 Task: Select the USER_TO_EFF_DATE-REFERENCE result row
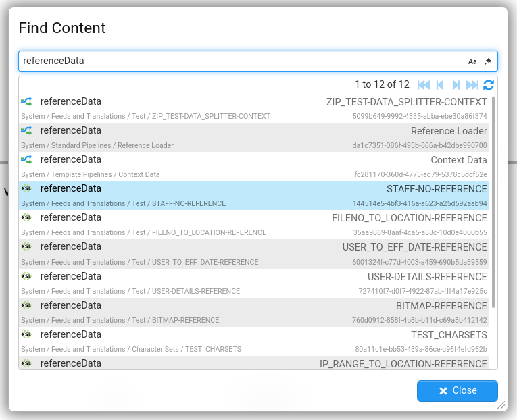coord(254,253)
